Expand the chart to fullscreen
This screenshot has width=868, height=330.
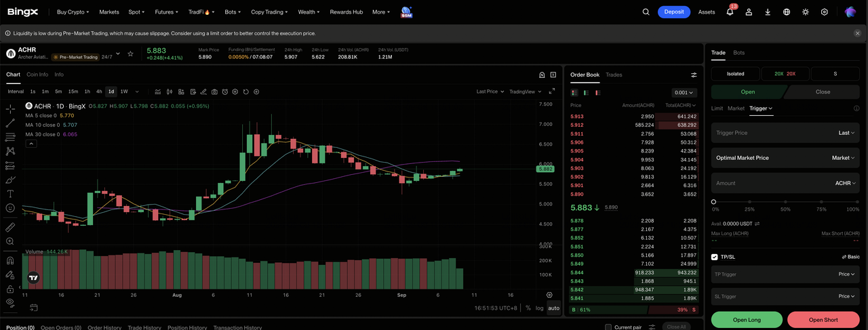click(552, 91)
